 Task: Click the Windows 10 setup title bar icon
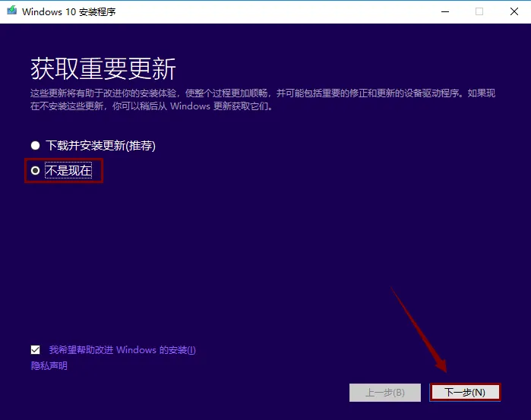click(x=11, y=11)
